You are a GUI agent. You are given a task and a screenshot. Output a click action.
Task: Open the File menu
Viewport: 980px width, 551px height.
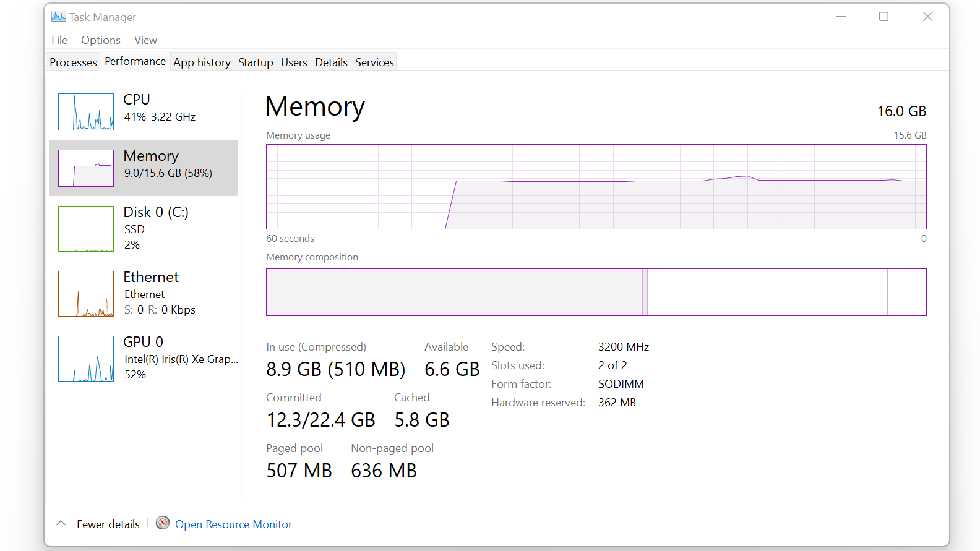59,40
